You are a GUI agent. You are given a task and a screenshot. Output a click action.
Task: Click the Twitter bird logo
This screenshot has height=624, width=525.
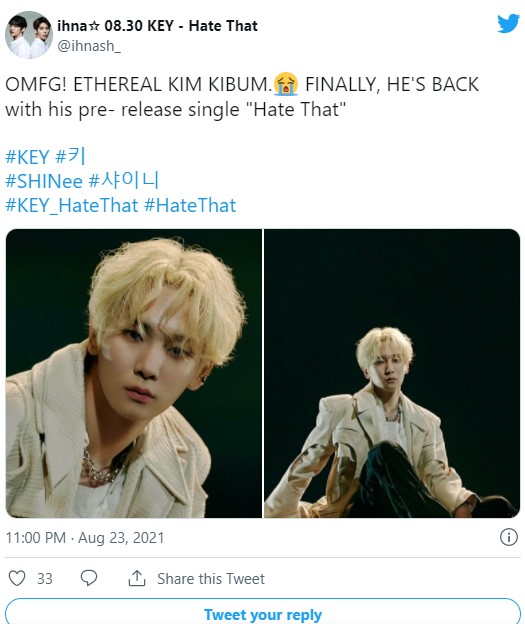point(508,23)
